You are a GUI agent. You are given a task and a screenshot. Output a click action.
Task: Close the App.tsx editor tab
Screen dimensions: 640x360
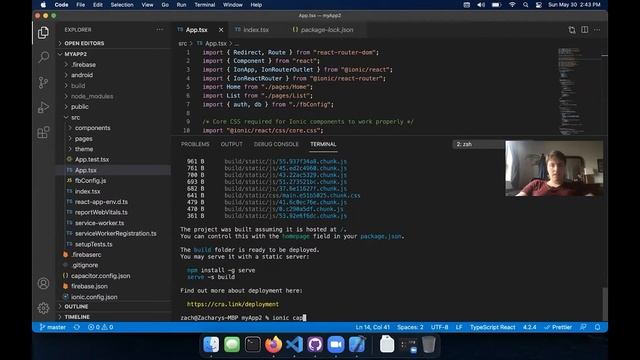click(221, 30)
